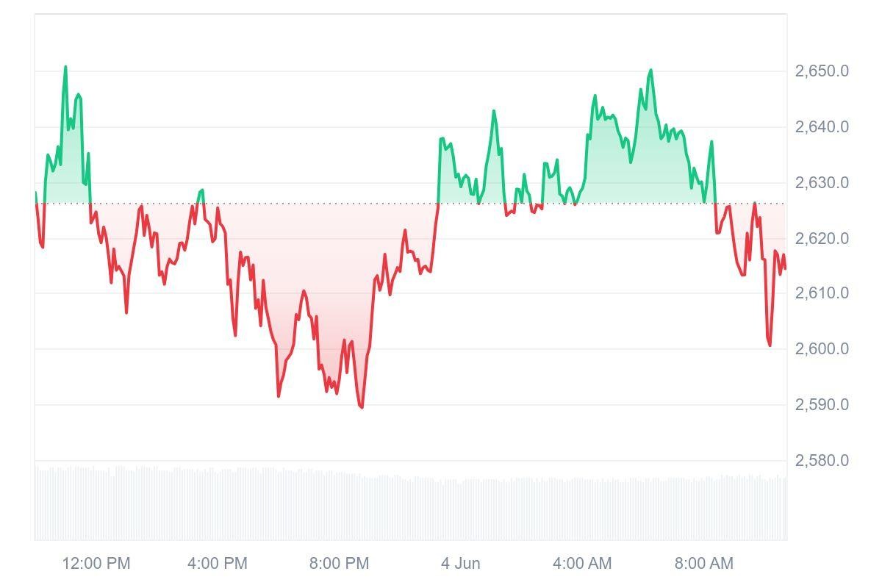This screenshot has width=882, height=588.
Task: Click the green price peak before 12:00 PM
Action: (x=65, y=68)
